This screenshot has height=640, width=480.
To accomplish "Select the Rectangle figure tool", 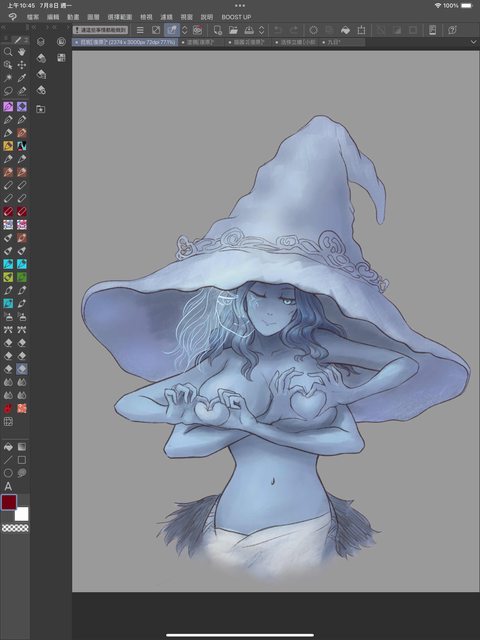I will tap(22, 460).
